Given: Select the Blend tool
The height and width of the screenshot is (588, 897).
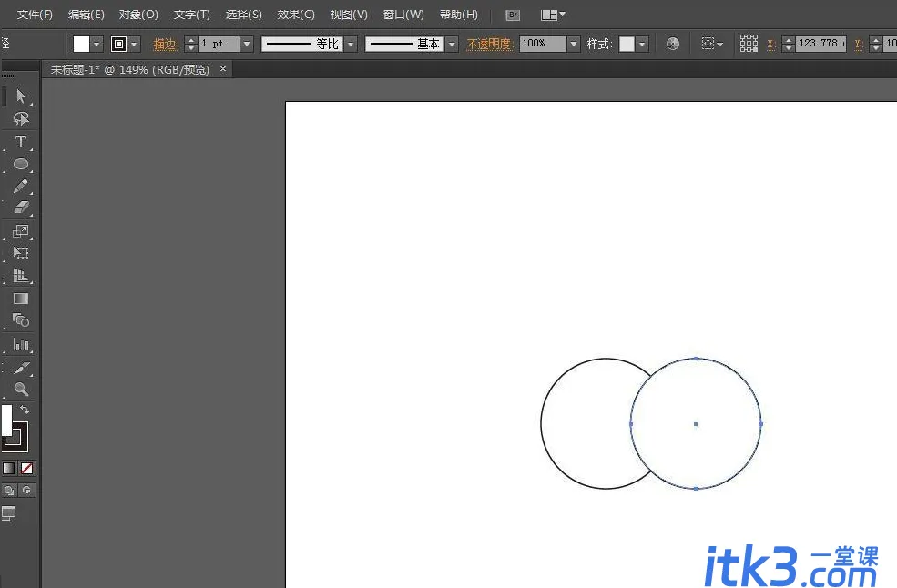Looking at the screenshot, I should point(21,320).
